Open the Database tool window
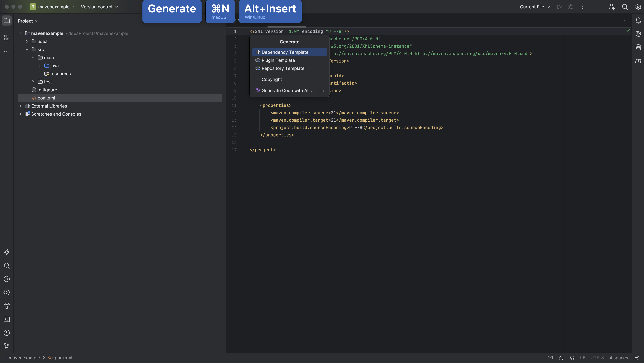Screen dimensions: 644x363 [x=638, y=47]
